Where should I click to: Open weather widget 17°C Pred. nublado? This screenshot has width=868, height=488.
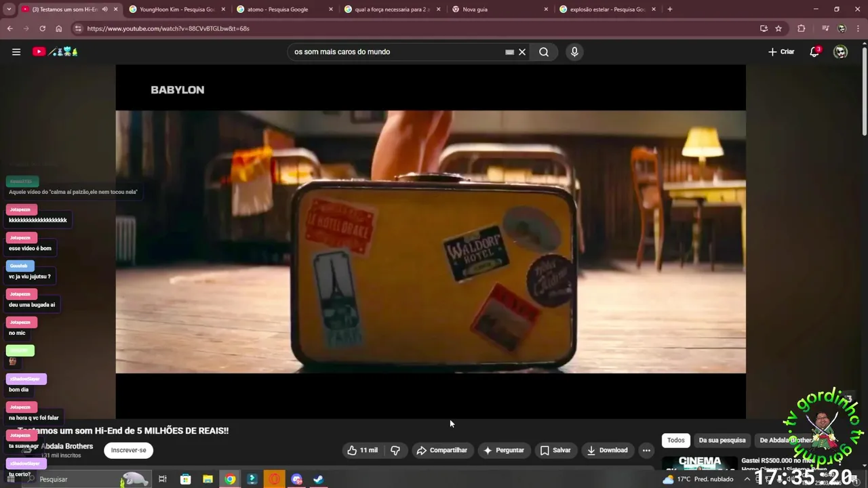pyautogui.click(x=698, y=479)
